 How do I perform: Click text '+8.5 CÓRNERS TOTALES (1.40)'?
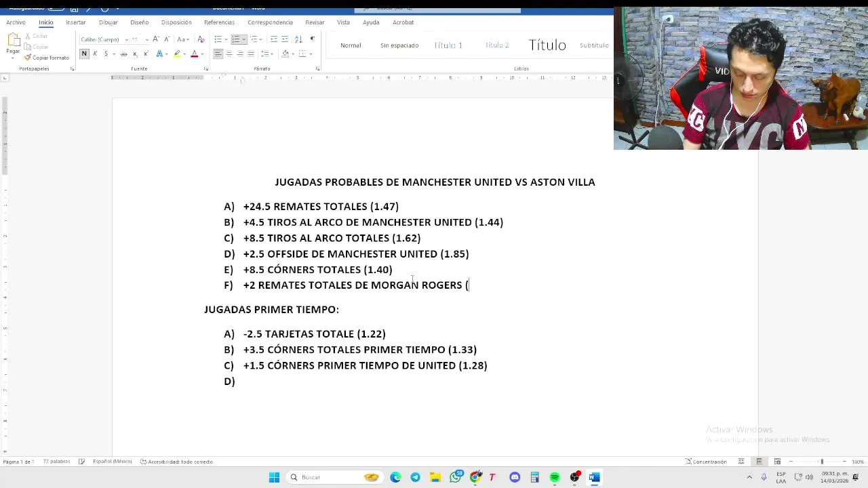[317, 270]
